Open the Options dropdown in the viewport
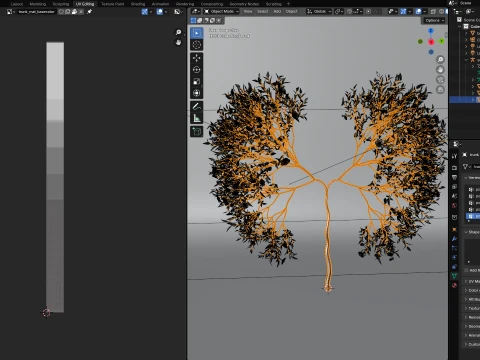The height and width of the screenshot is (360, 480). click(x=435, y=21)
